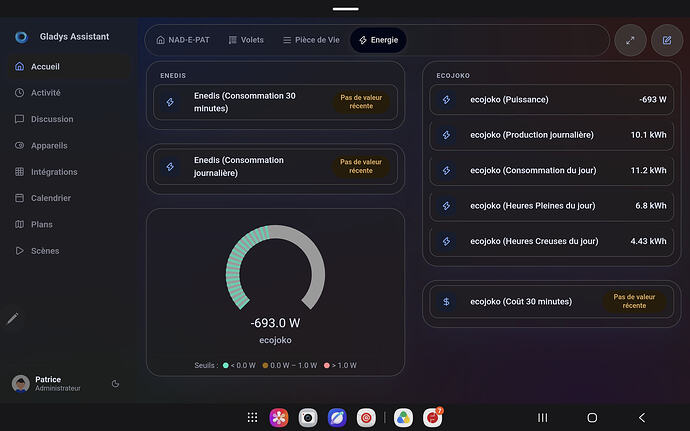
Task: Click the Plans map icon
Action: 19,225
